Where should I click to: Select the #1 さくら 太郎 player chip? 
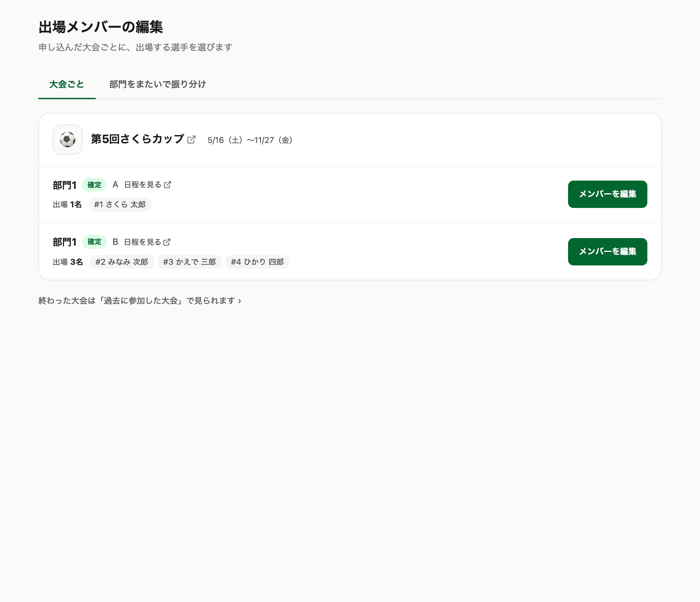[120, 205]
